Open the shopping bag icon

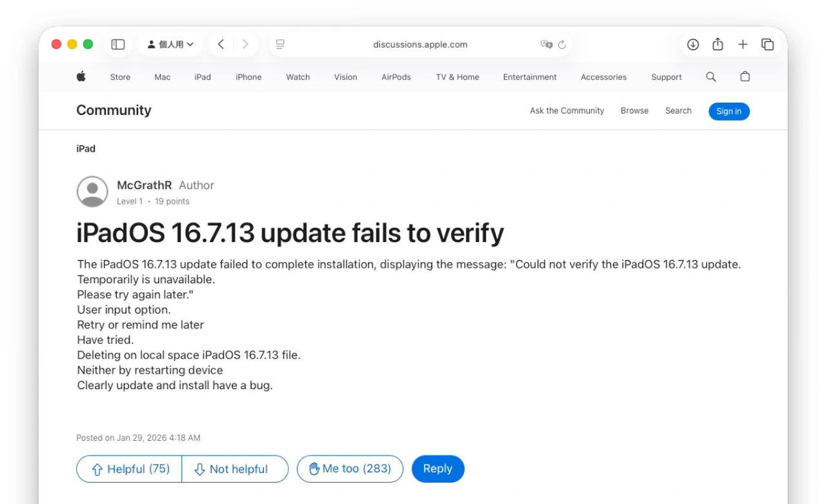tap(745, 77)
